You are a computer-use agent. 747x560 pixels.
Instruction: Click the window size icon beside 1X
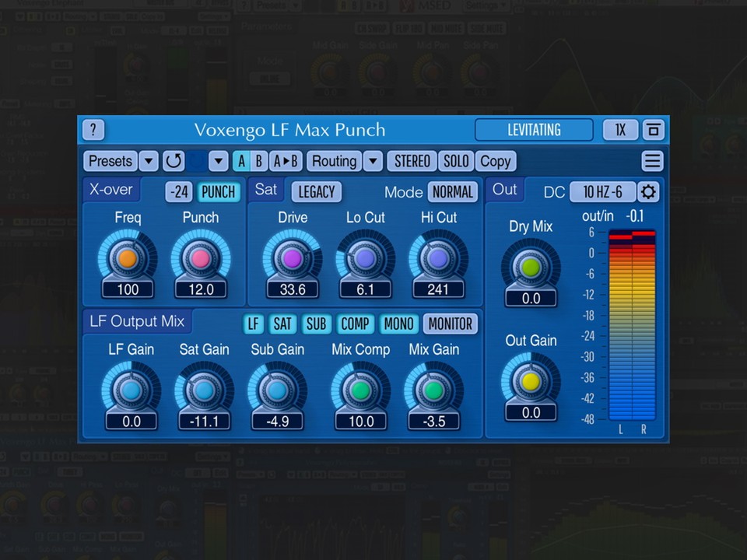[653, 130]
